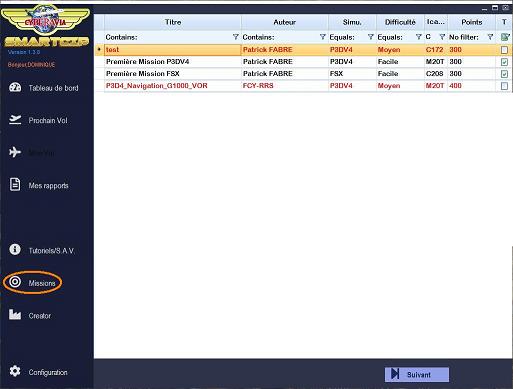
Task: Sort by the Simu. column header
Action: point(352,22)
